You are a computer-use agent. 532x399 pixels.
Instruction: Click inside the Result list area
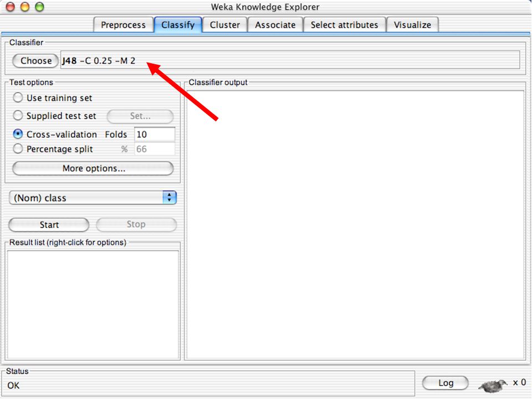[x=93, y=305]
